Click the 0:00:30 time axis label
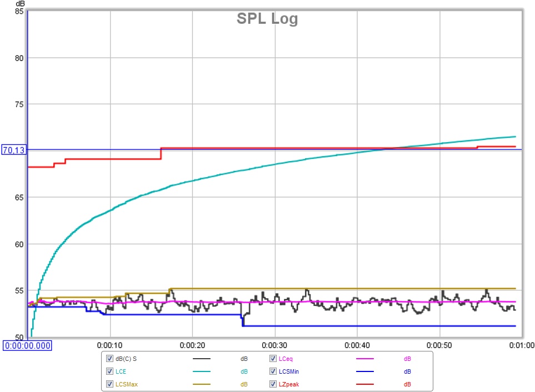 (274, 346)
